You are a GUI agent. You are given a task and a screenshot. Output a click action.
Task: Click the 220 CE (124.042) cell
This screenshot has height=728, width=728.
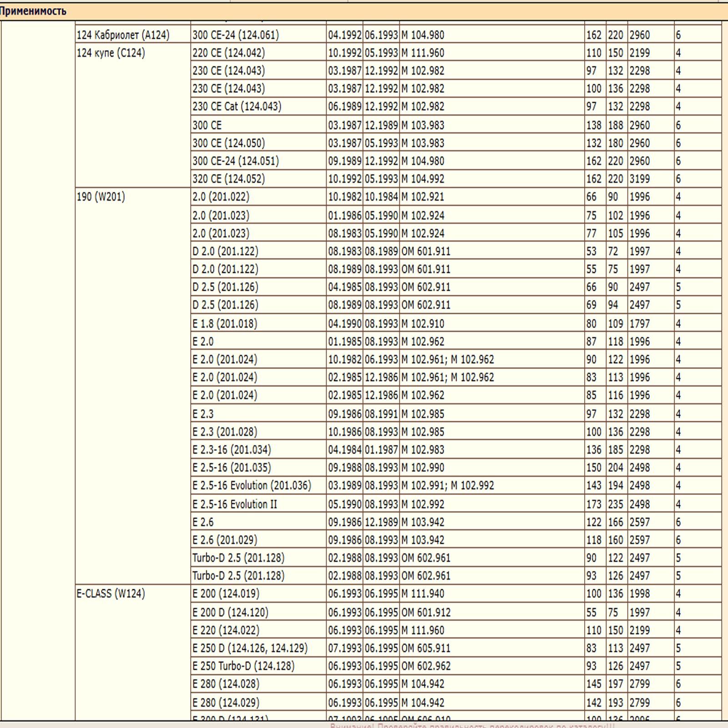258,53
